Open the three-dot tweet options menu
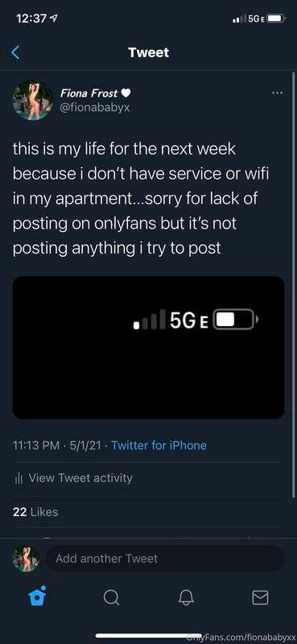The image size is (297, 644). click(278, 93)
